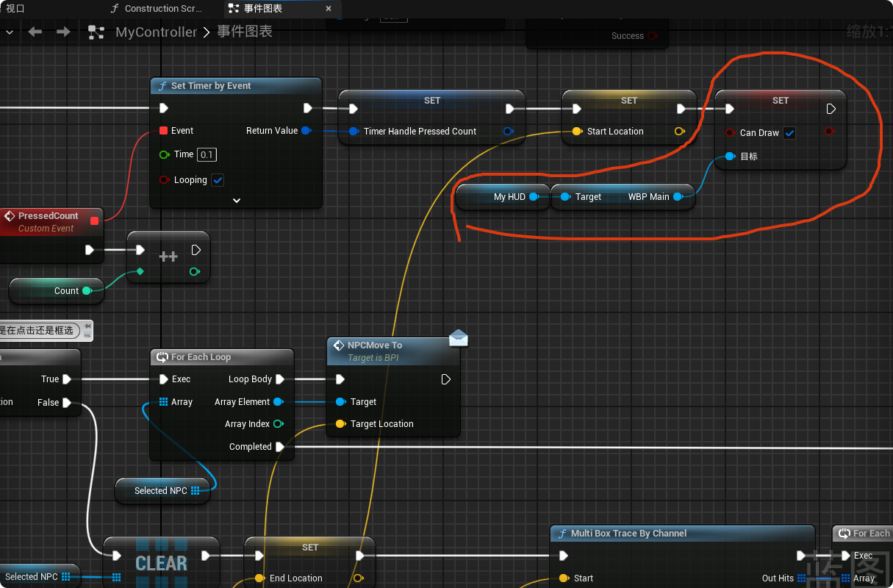
Task: Click the WBP Main output pin
Action: pyautogui.click(x=678, y=197)
